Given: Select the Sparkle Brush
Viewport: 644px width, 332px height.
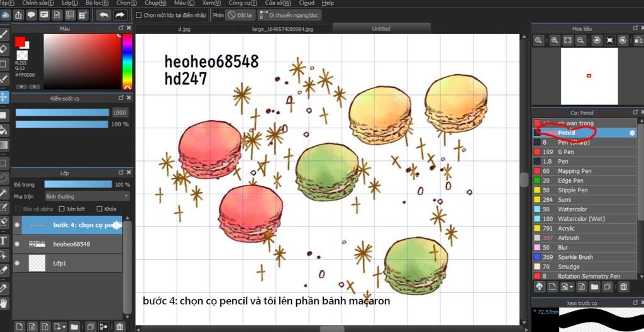Looking at the screenshot, I should pos(584,257).
